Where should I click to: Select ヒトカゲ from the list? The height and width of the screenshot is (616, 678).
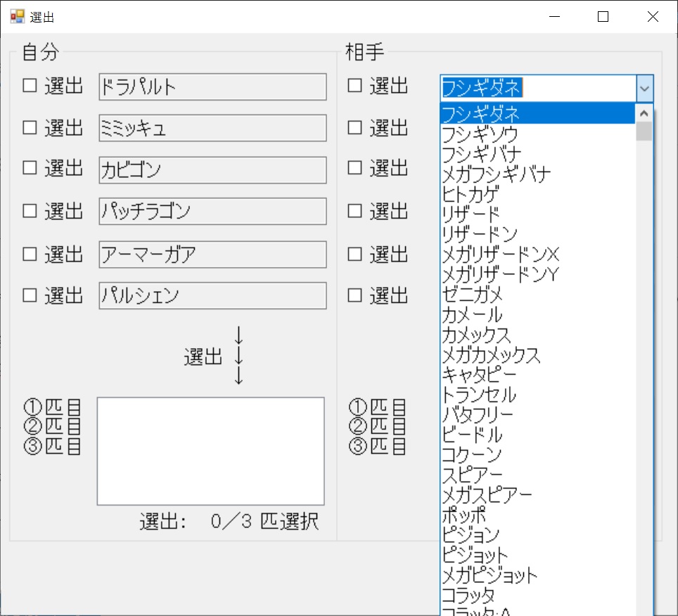point(537,194)
